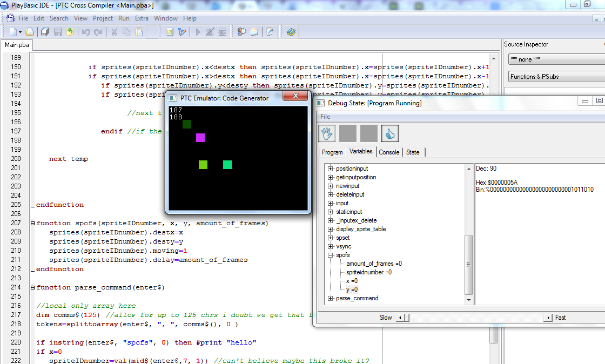This screenshot has height=364, width=605.
Task: Collapse the spofs tree node
Action: coord(330,255)
